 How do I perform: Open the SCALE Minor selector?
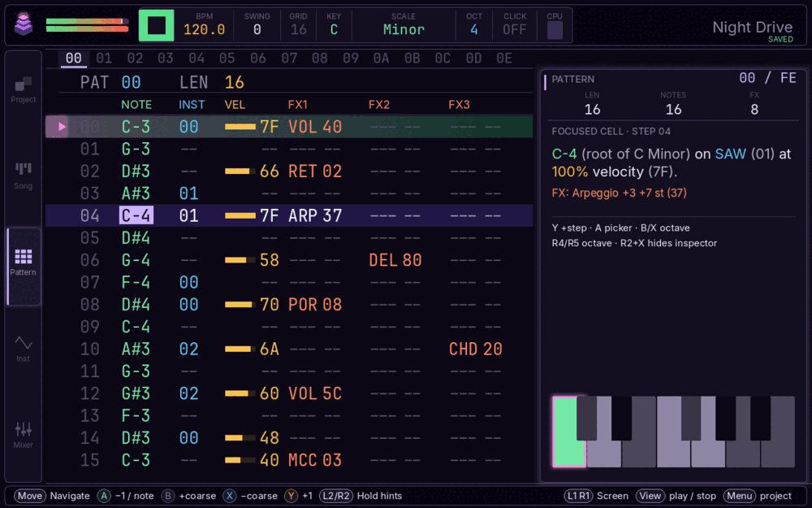(x=404, y=29)
